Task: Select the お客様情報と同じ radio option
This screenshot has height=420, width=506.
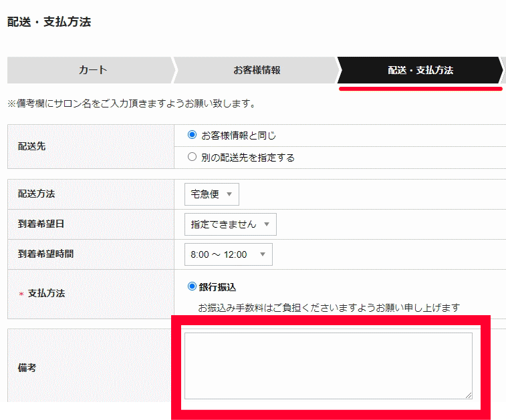Action: click(x=193, y=135)
